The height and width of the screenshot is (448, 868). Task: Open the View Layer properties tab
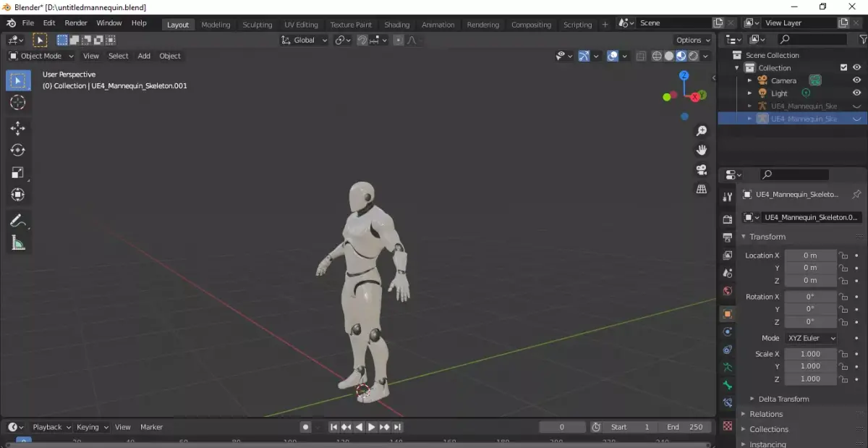[728, 255]
